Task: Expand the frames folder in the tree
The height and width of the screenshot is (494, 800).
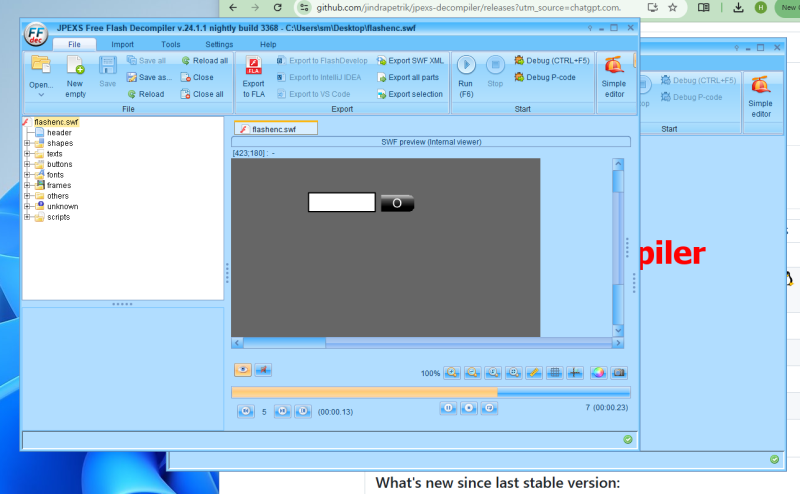Action: point(27,185)
